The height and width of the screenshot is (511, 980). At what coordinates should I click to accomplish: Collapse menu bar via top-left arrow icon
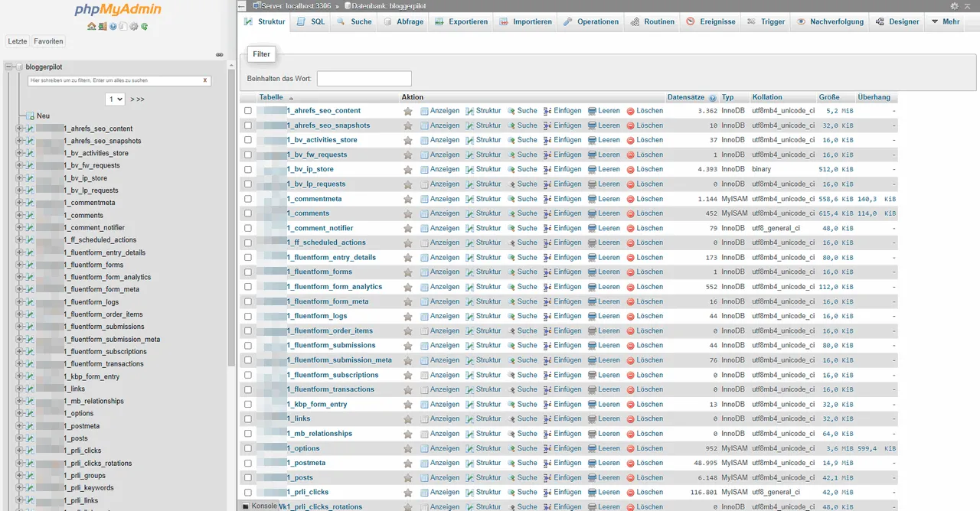point(242,5)
